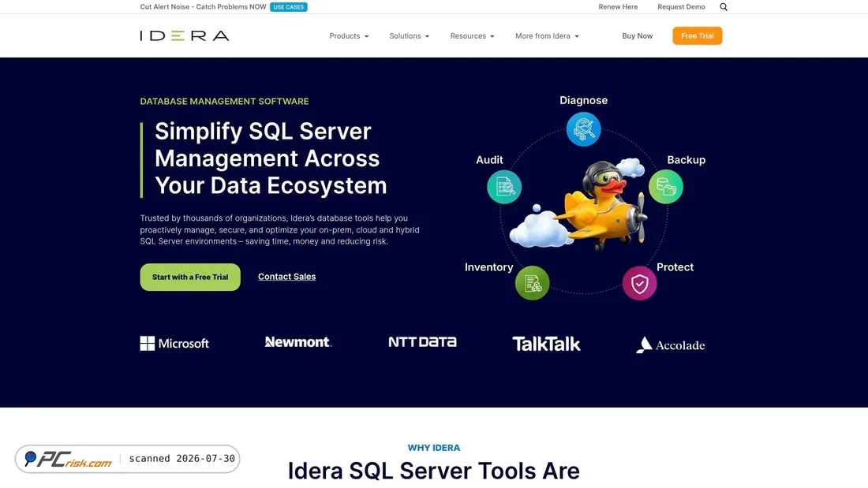Open the search magnifier icon

[x=724, y=7]
